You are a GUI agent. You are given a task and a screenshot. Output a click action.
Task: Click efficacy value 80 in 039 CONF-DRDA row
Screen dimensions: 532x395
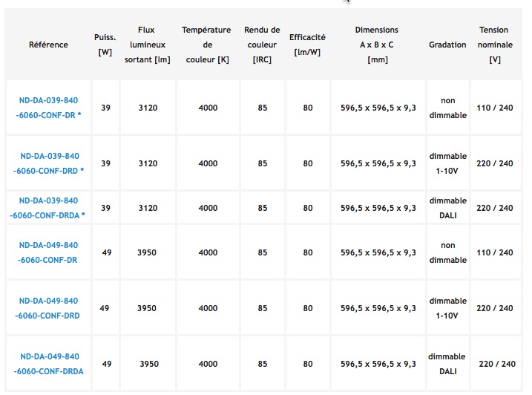308,208
